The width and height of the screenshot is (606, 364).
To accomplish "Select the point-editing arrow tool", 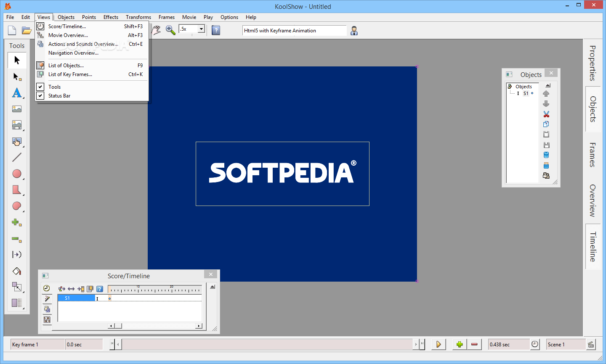I will (x=17, y=77).
